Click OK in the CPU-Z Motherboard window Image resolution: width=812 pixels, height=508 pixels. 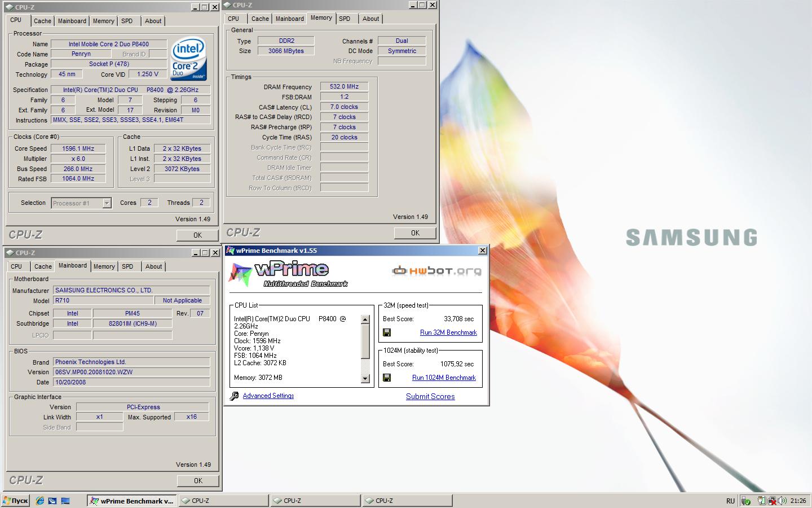(198, 481)
